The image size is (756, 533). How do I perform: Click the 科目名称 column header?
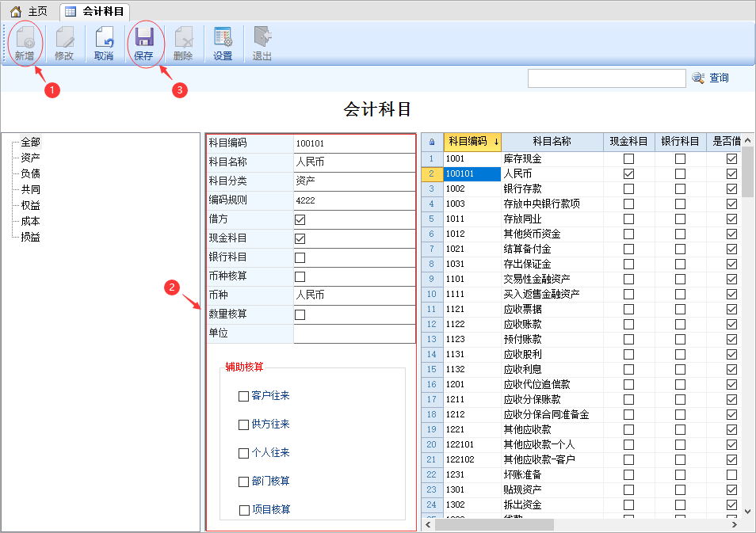coord(552,142)
